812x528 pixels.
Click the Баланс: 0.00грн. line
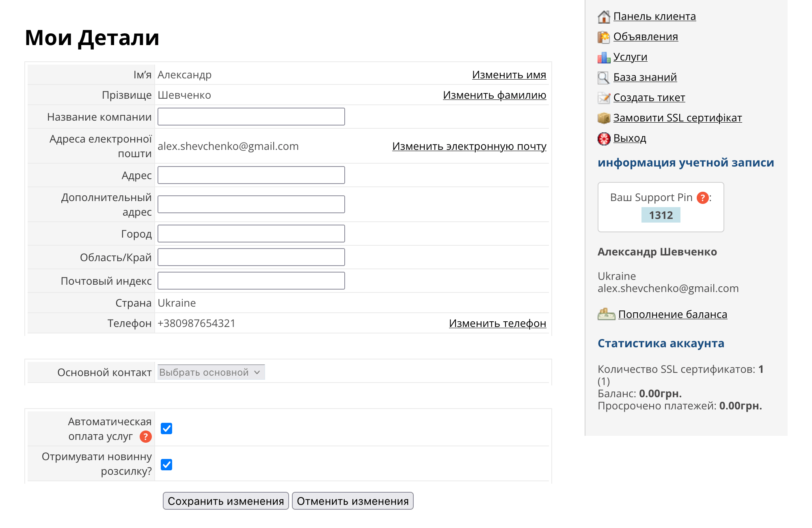pyautogui.click(x=639, y=394)
